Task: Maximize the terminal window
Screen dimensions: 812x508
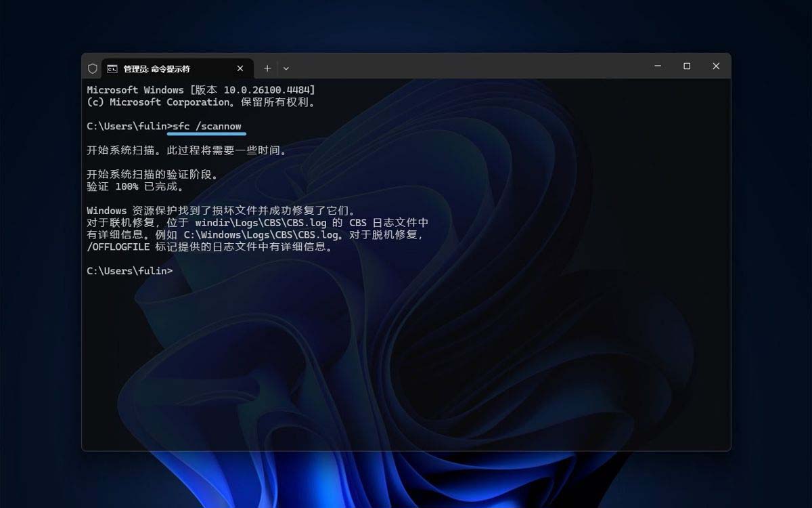Action: coord(687,66)
